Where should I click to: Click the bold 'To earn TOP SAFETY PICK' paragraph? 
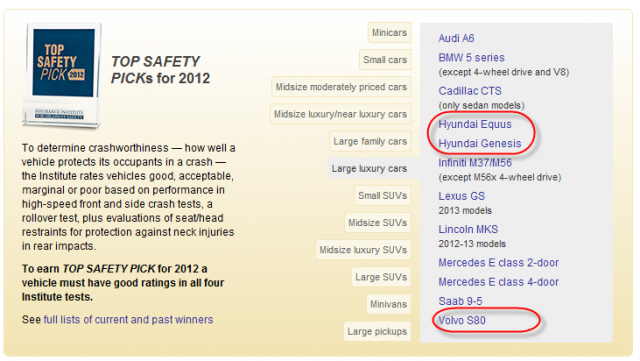(x=123, y=283)
